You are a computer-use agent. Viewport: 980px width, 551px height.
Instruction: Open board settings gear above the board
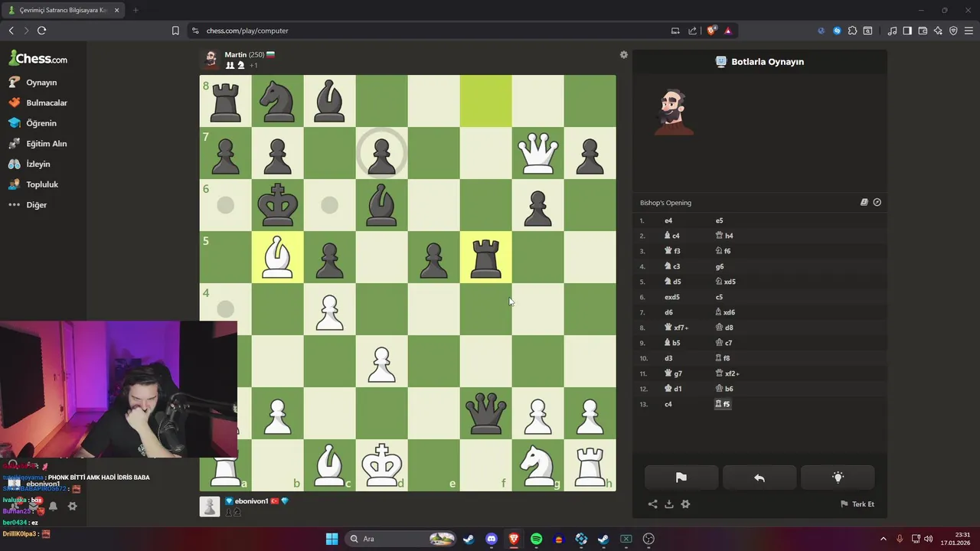(624, 55)
